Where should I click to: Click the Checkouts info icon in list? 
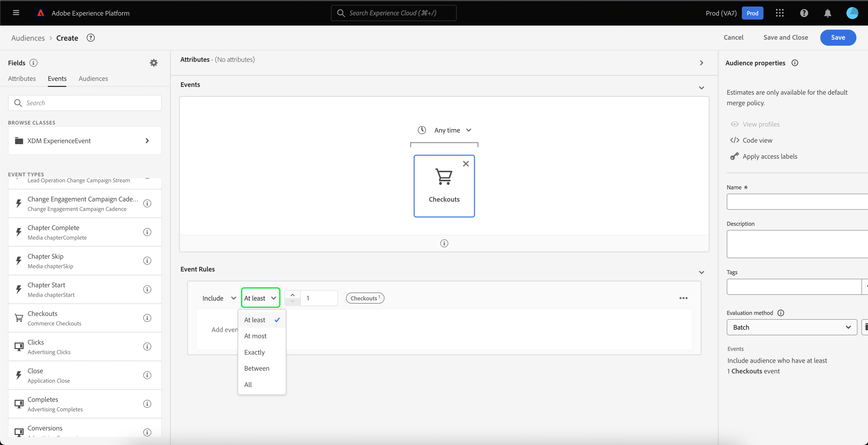147,318
